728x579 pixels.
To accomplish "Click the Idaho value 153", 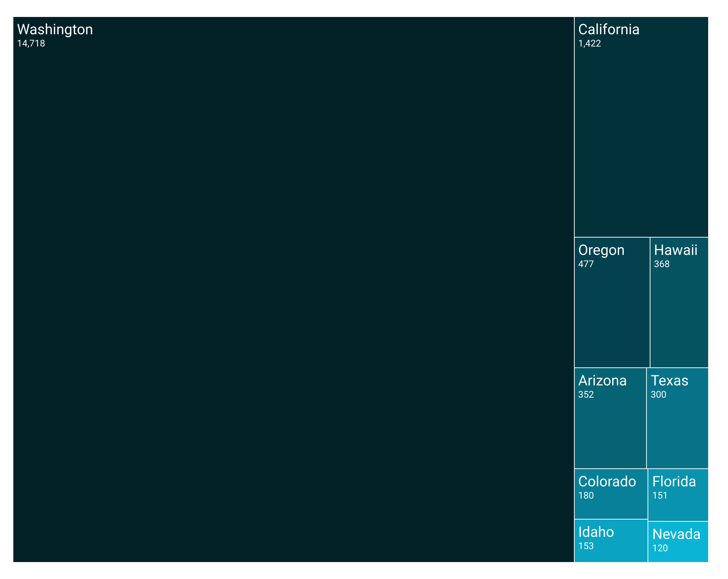I will point(586,546).
